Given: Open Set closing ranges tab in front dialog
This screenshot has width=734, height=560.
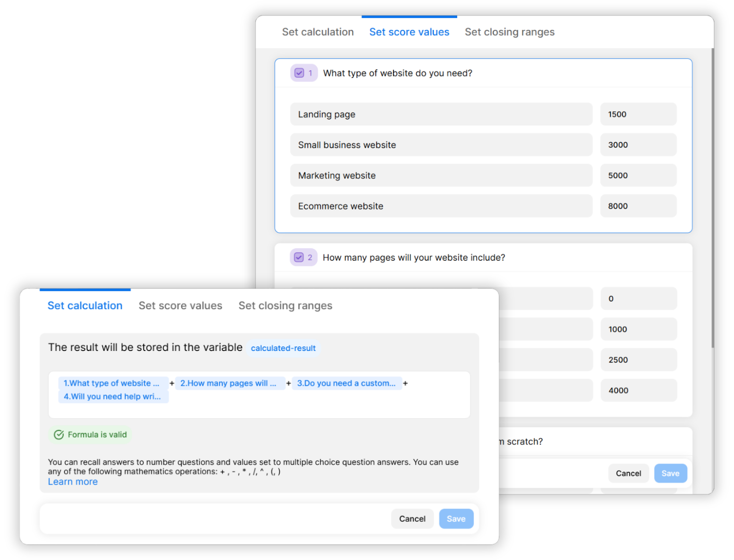Looking at the screenshot, I should tap(285, 306).
